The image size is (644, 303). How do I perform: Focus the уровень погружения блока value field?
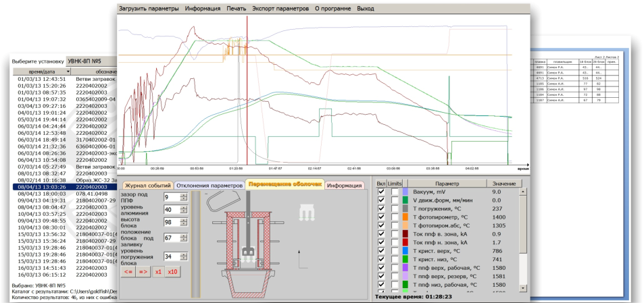pyautogui.click(x=172, y=256)
